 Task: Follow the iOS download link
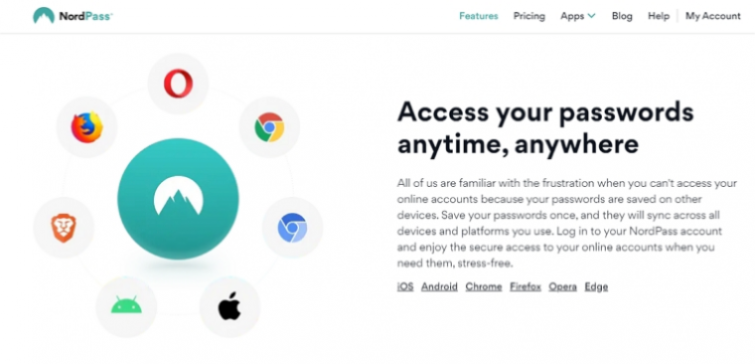(x=405, y=287)
